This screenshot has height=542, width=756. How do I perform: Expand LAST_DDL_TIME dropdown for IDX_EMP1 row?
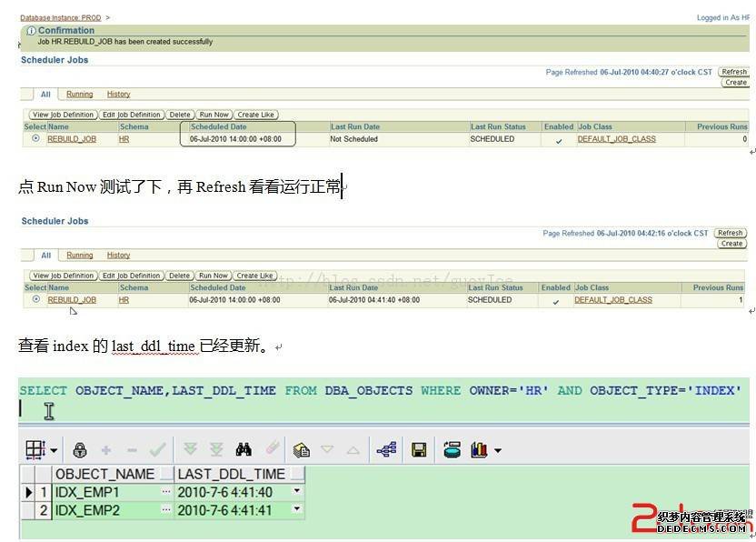[x=297, y=492]
